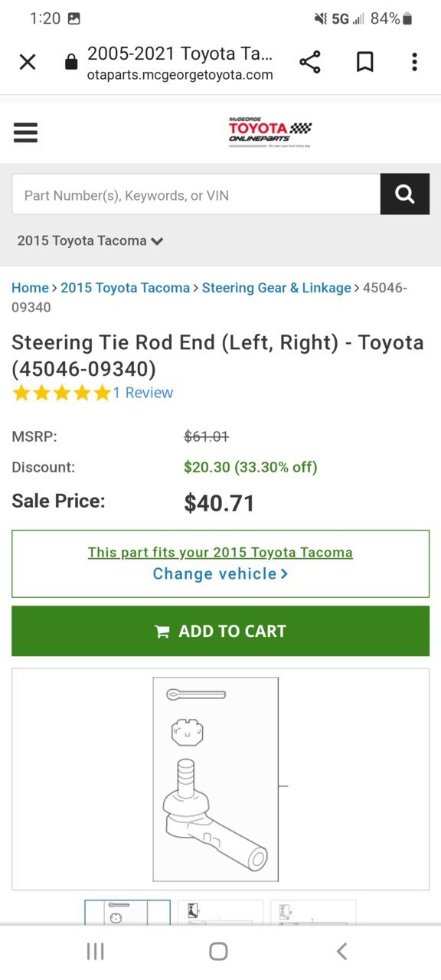Open Steering Gear & Linkage breadcrumb
441x980 pixels.
276,288
